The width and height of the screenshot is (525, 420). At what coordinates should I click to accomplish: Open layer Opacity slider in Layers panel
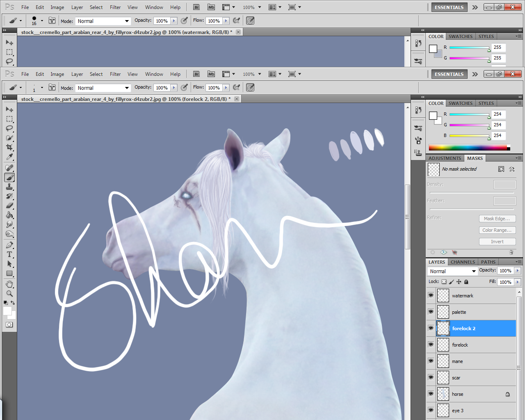[x=518, y=271]
